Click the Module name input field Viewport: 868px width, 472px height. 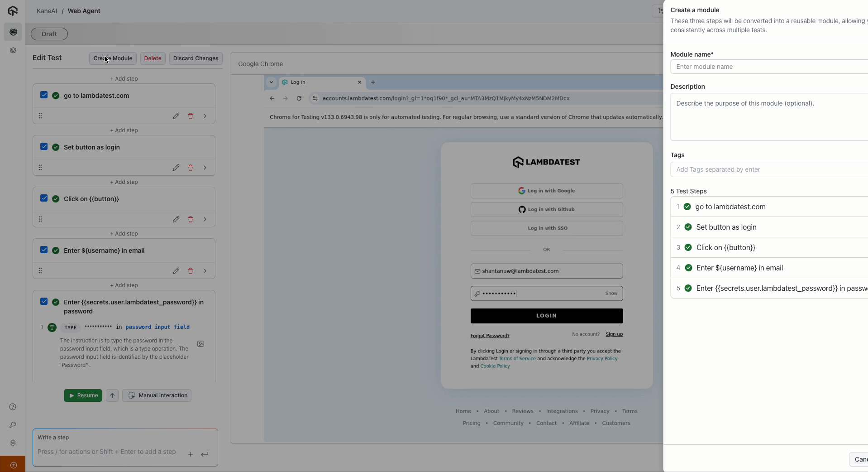coord(768,67)
